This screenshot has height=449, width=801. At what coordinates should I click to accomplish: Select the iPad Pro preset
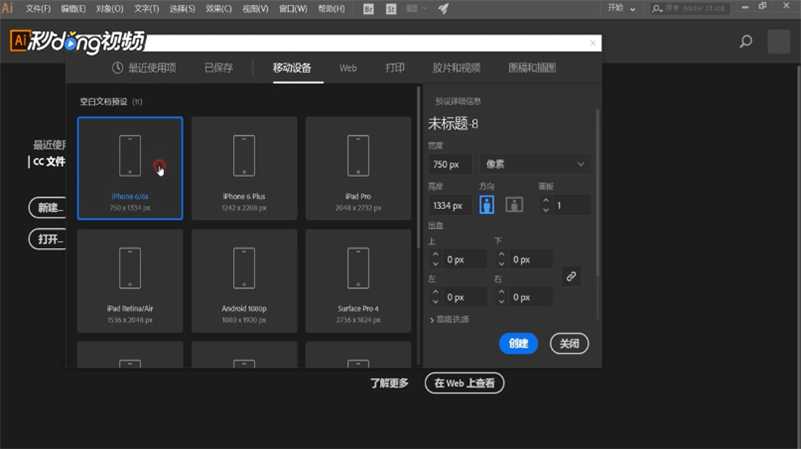click(358, 168)
